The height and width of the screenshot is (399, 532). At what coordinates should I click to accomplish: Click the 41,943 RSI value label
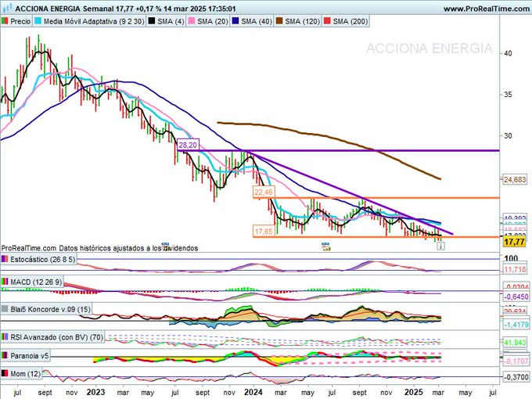point(515,343)
